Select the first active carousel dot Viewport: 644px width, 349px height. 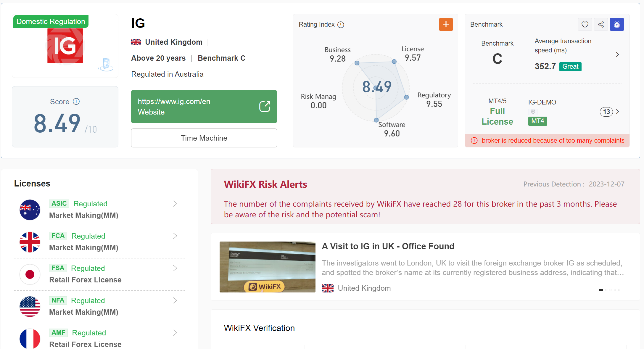601,290
